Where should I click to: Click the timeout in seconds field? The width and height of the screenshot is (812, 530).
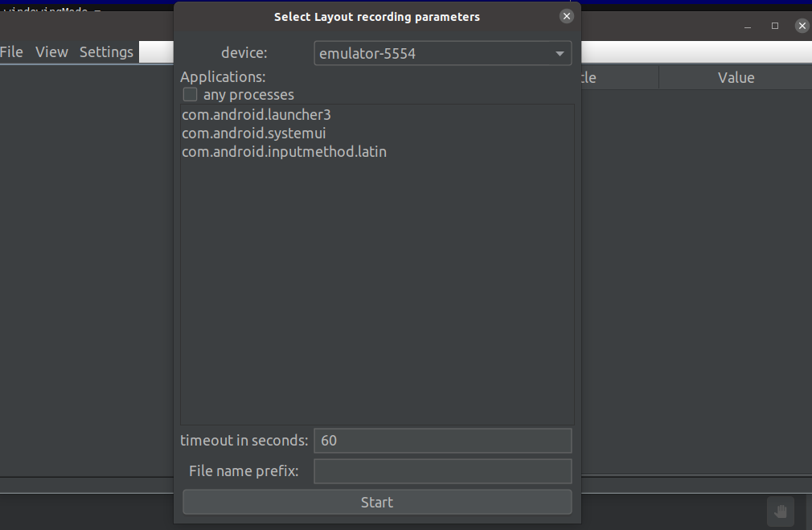point(443,441)
